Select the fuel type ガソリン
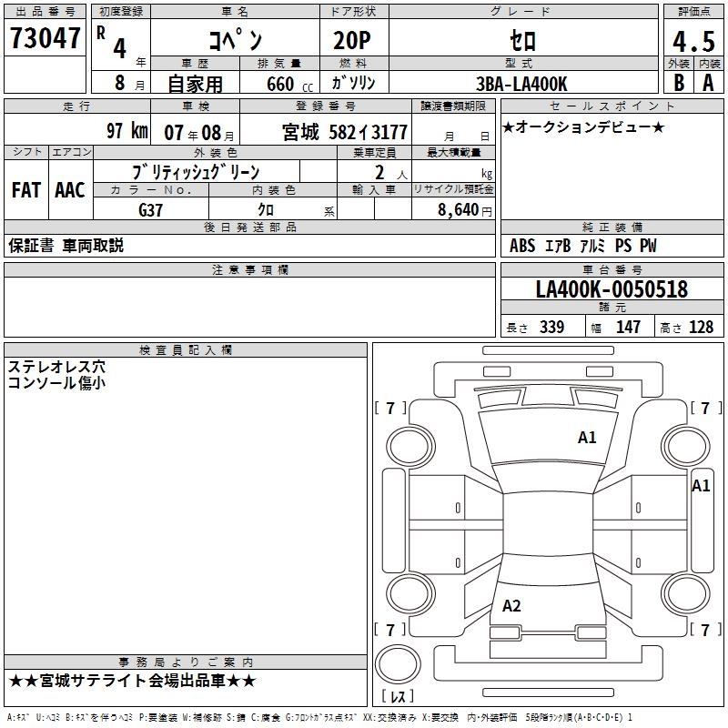 pos(353,83)
